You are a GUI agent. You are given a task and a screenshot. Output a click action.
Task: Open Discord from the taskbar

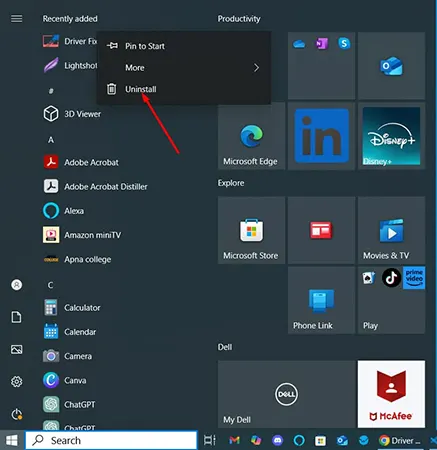click(x=278, y=440)
